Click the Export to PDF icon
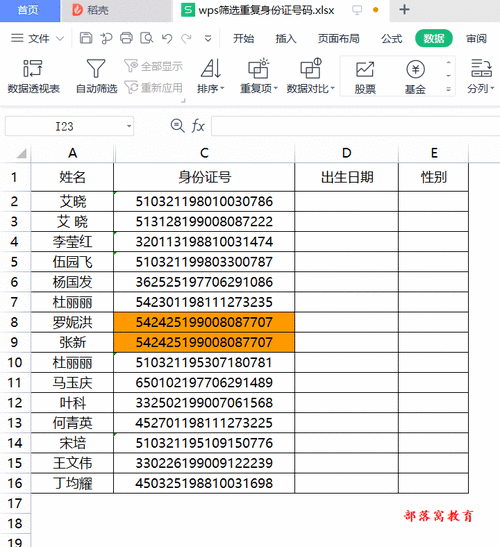The height and width of the screenshot is (547, 500). click(x=106, y=38)
